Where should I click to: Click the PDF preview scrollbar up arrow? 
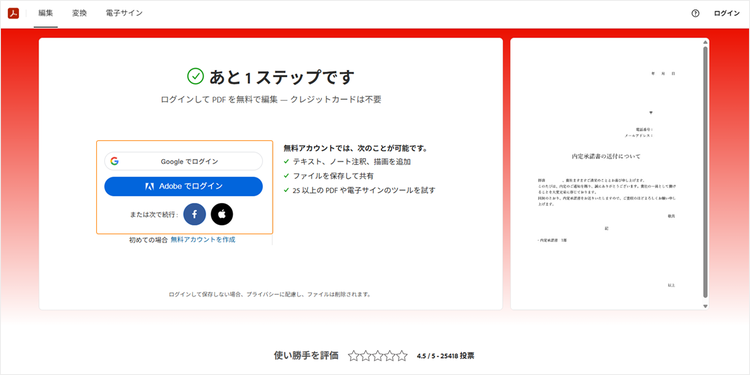click(705, 43)
